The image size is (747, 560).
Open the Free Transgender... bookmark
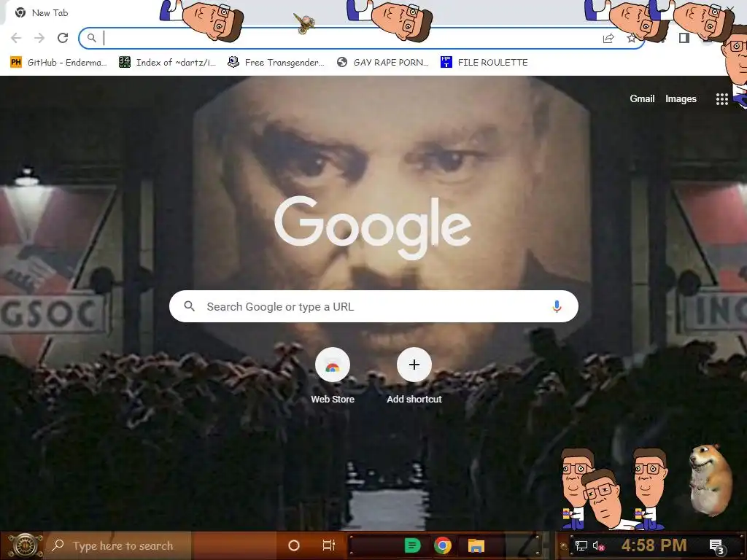tap(276, 63)
